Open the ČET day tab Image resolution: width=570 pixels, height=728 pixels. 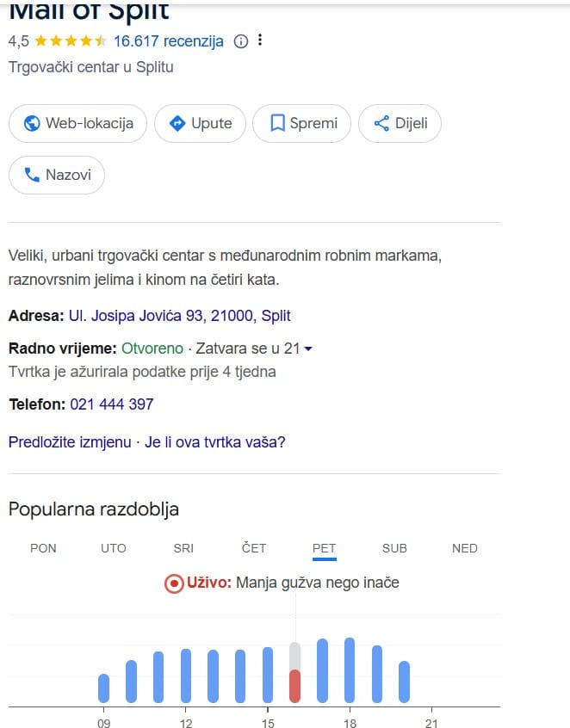pos(254,548)
